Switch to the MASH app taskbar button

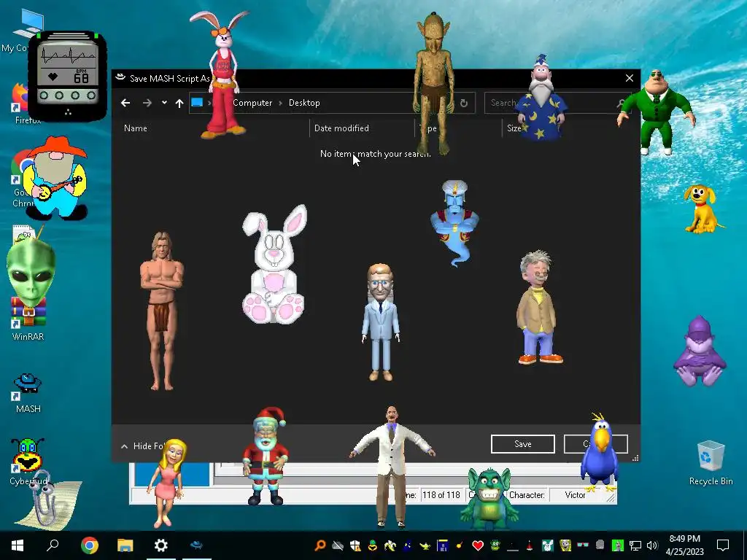click(x=196, y=545)
